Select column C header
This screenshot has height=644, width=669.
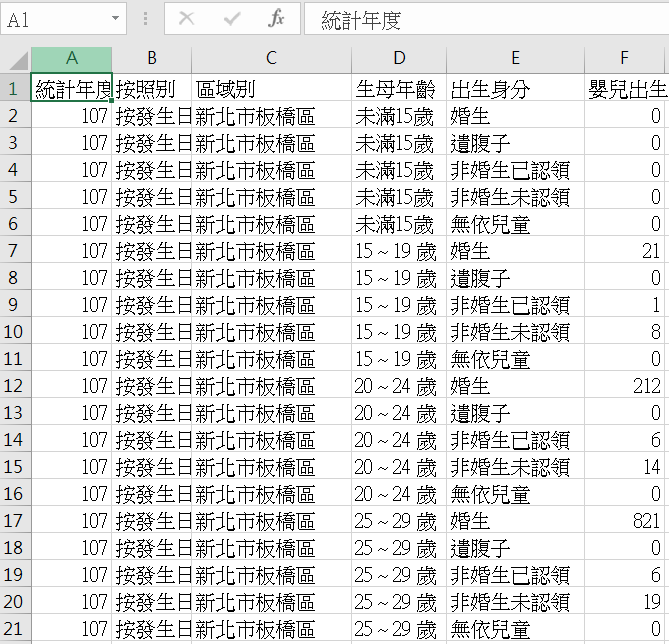[271, 59]
